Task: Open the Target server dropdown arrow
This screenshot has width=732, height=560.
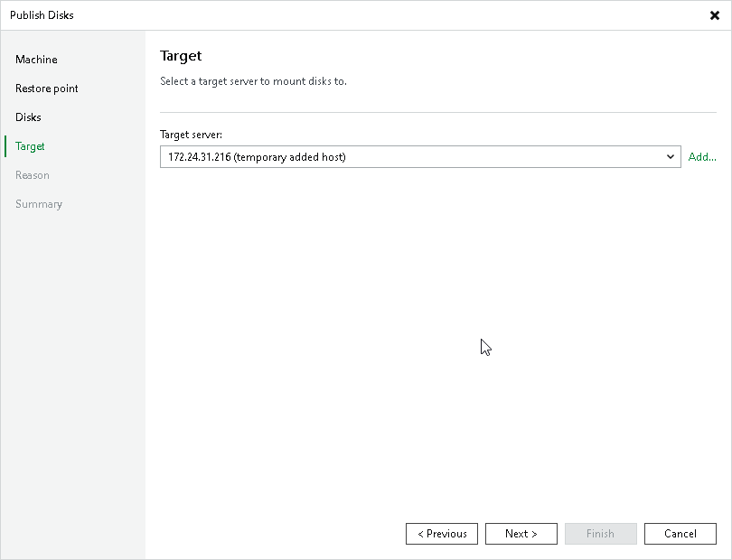Action: [x=671, y=157]
